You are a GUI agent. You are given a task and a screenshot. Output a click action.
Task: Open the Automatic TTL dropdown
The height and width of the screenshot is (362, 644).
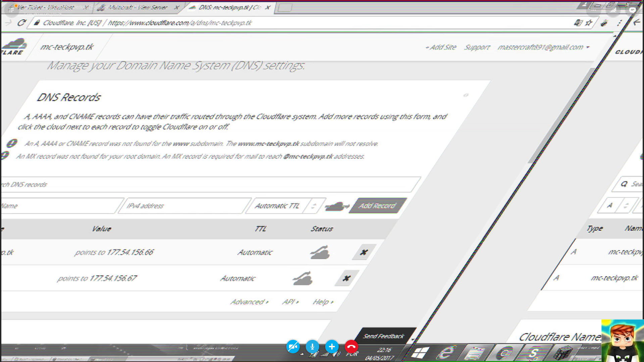(285, 206)
